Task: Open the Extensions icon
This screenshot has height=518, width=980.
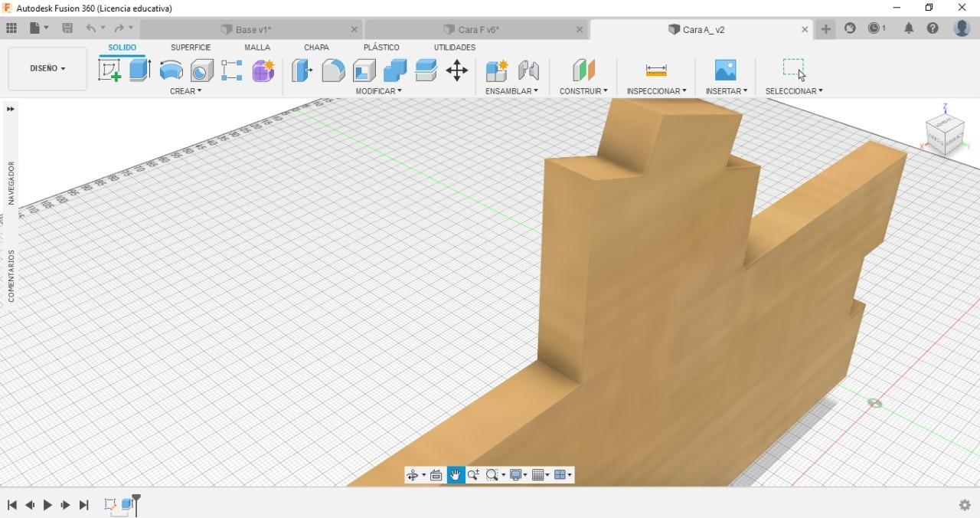Action: [850, 28]
